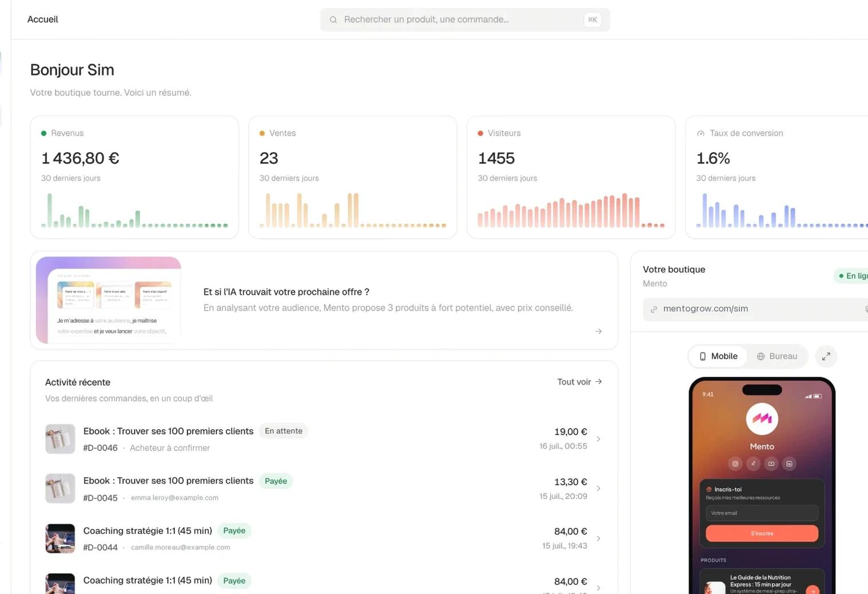Focus the product and order search field
Image resolution: width=868 pixels, height=594 pixels.
(465, 20)
